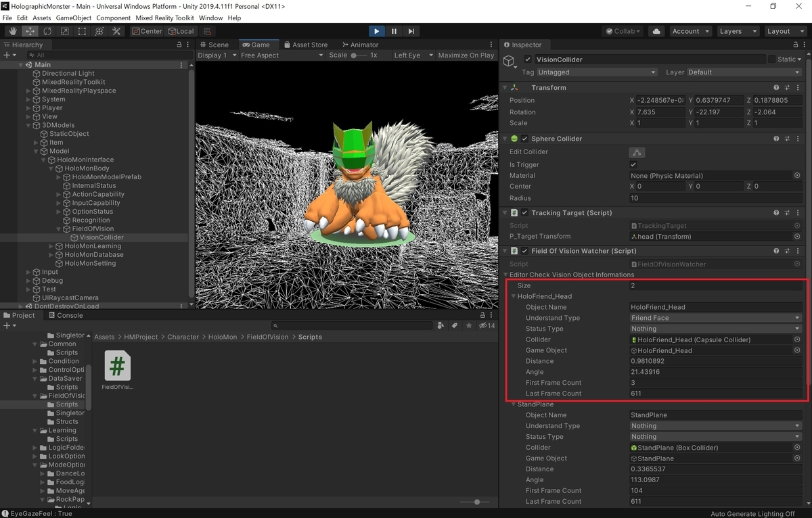Screen dimensions: 812x518
Task: Select the Rect tool
Action: tap(82, 31)
